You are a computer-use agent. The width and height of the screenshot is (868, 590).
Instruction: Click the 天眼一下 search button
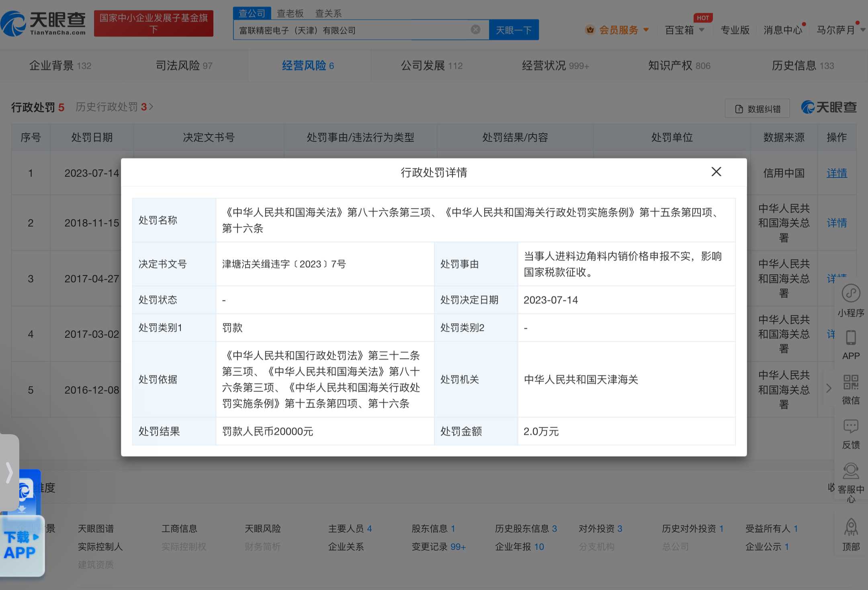coord(514,30)
